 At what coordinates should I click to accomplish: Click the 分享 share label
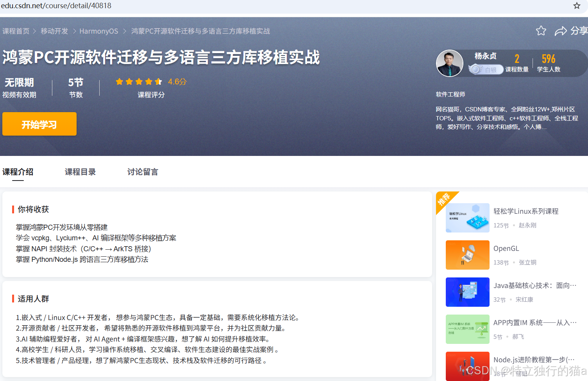[x=579, y=31]
